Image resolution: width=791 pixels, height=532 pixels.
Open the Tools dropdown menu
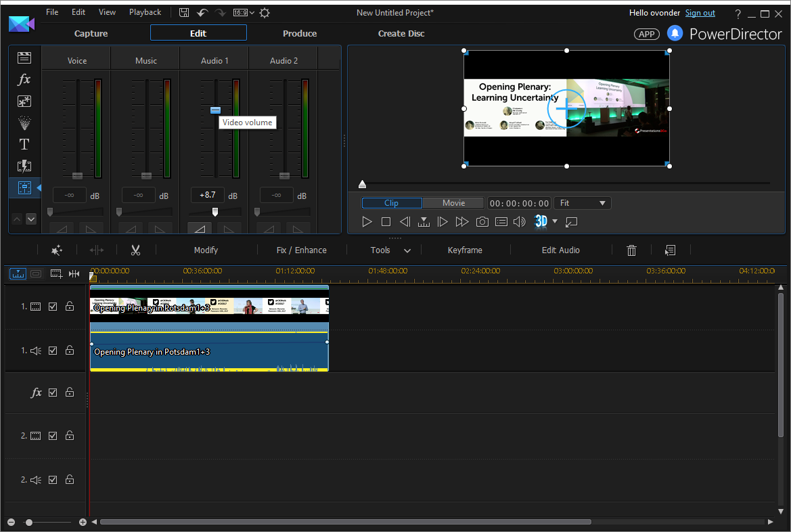coord(390,250)
